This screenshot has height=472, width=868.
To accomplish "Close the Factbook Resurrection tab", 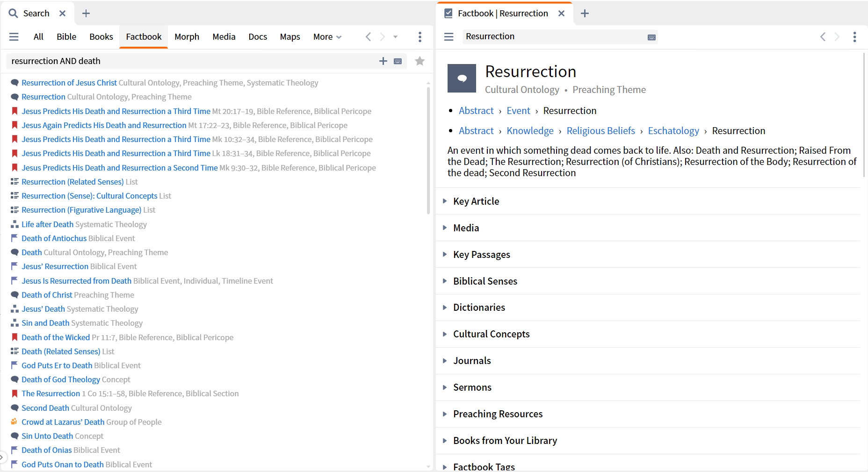I will point(562,14).
